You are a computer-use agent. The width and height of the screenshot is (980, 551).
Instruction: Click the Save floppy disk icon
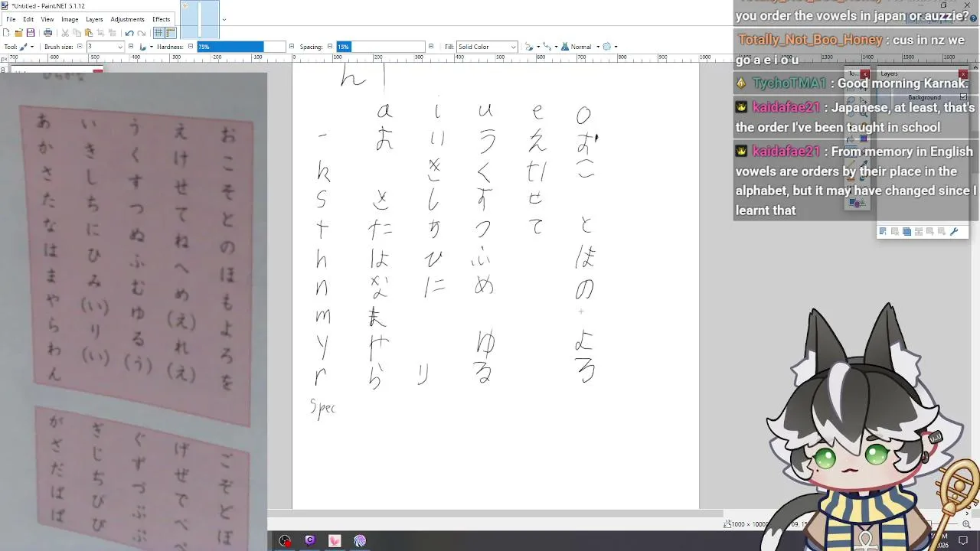31,33
